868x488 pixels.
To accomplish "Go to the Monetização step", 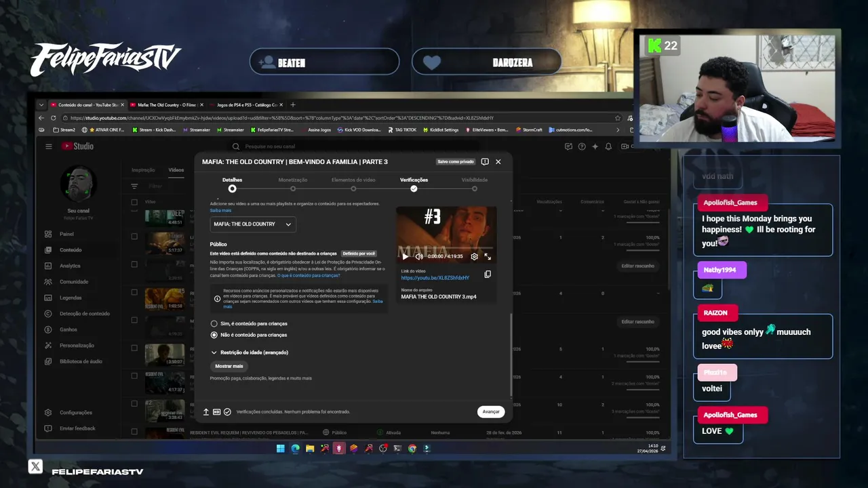I will [x=293, y=184].
